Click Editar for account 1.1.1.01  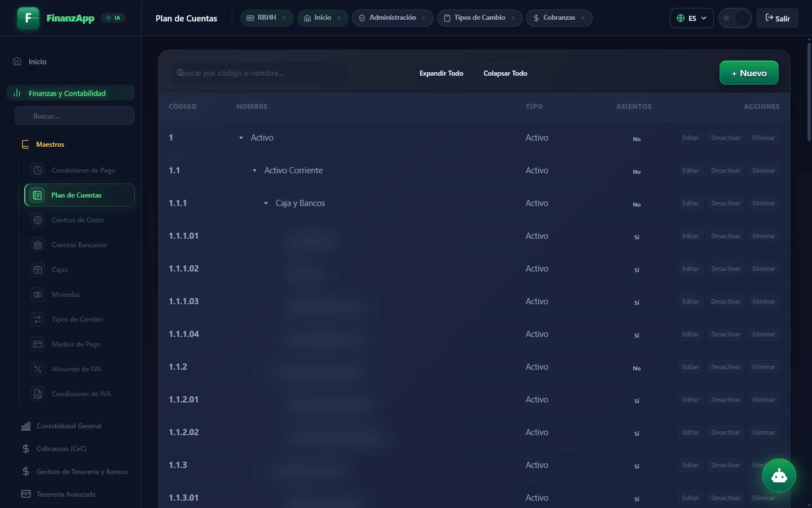point(690,236)
